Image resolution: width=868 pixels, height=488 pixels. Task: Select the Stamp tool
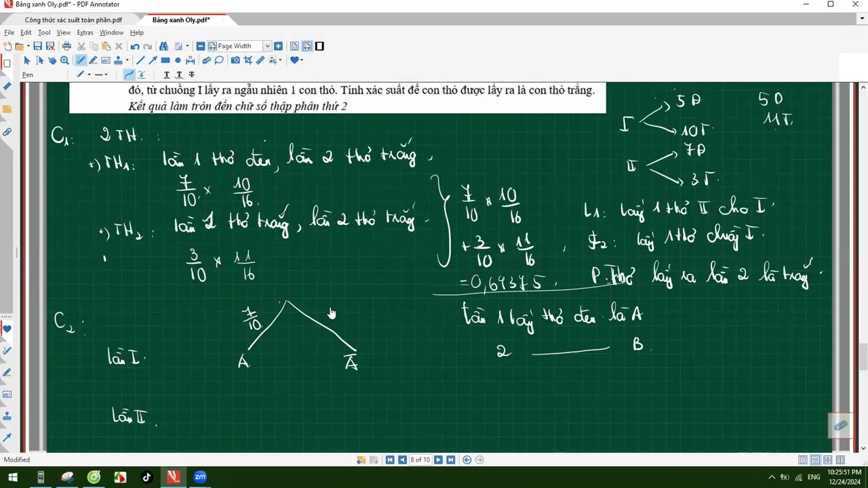(118, 60)
